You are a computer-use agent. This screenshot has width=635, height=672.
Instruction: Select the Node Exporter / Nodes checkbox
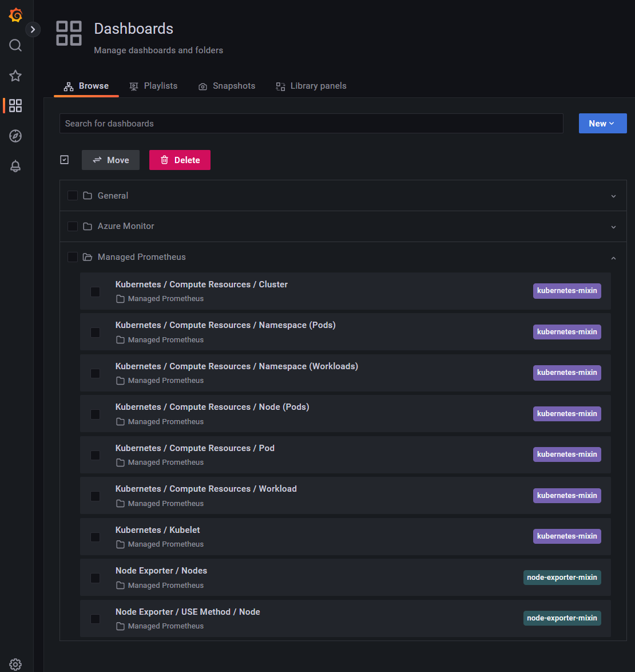[x=96, y=578]
